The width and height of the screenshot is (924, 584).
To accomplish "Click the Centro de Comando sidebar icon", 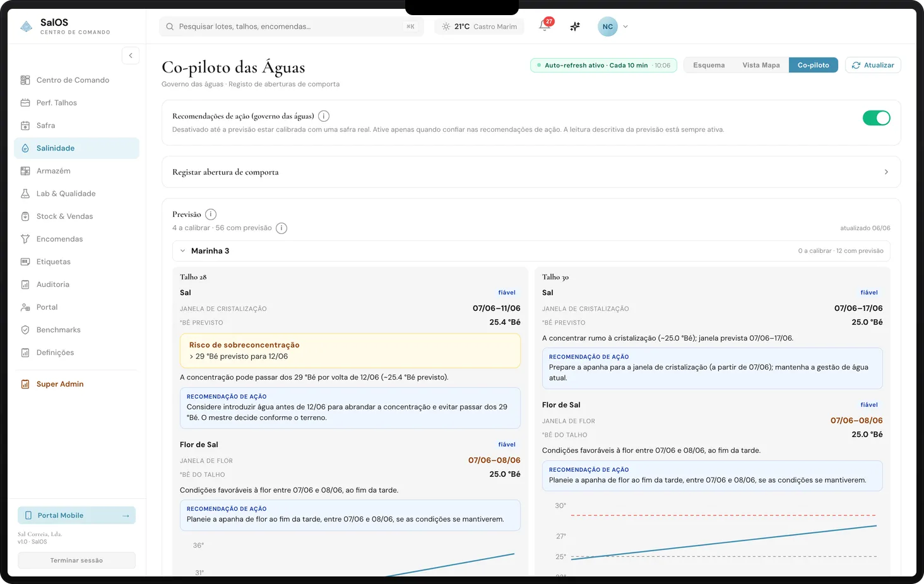I will tap(25, 80).
